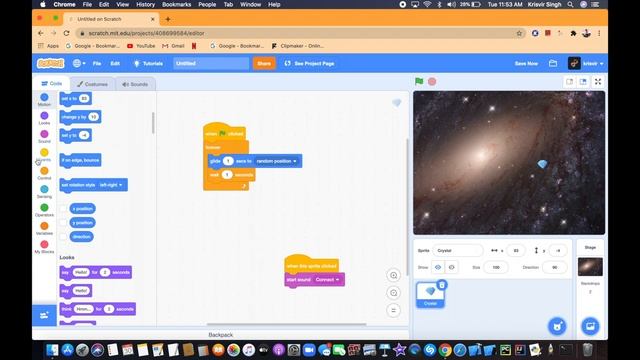The height and width of the screenshot is (360, 640).
Task: Select the Looks blocks category
Action: [x=44, y=118]
